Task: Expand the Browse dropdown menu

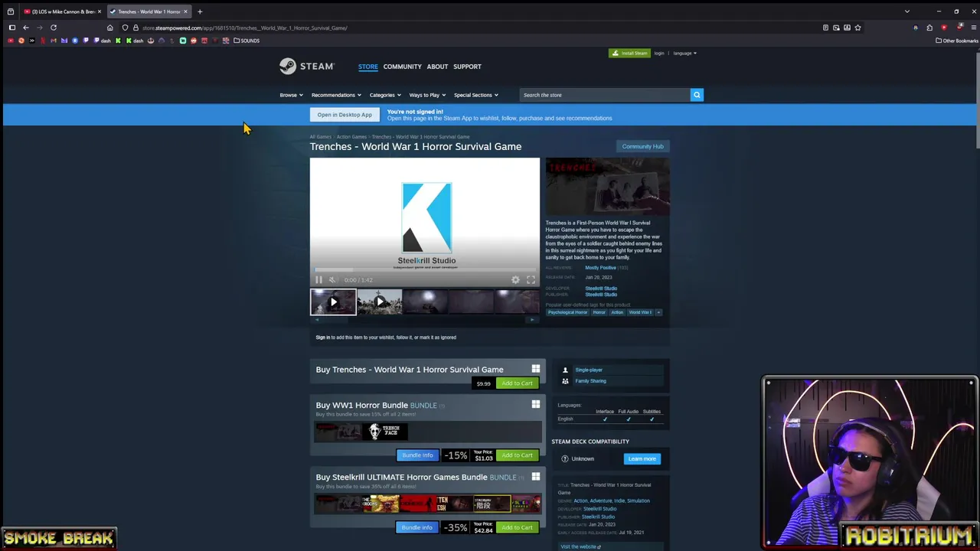Action: 291,95
